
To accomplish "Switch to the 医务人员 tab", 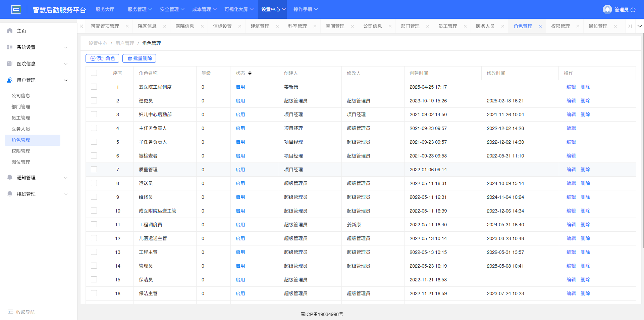I will pos(485,26).
